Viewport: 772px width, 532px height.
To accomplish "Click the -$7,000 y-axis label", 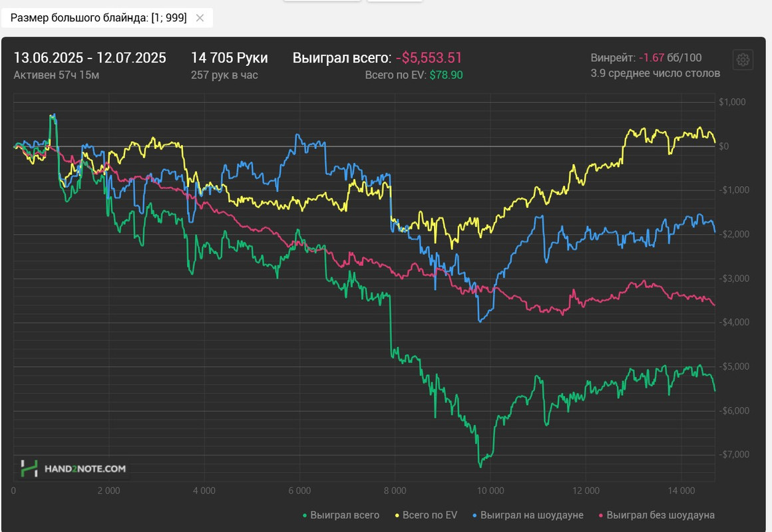I will pos(734,454).
